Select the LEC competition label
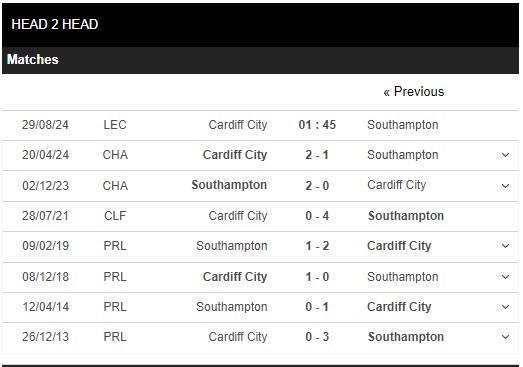This screenshot has width=523, height=367. [x=115, y=125]
